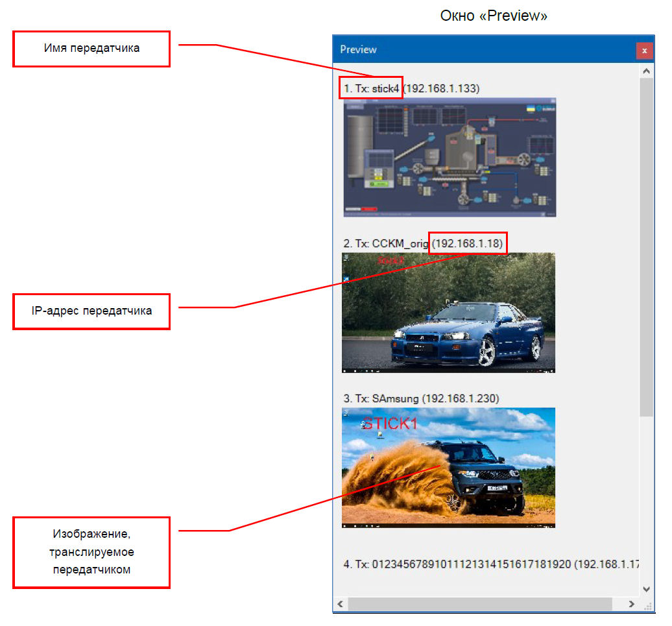
Task: Select the blue sports car preview thumbnail
Action: click(x=448, y=313)
